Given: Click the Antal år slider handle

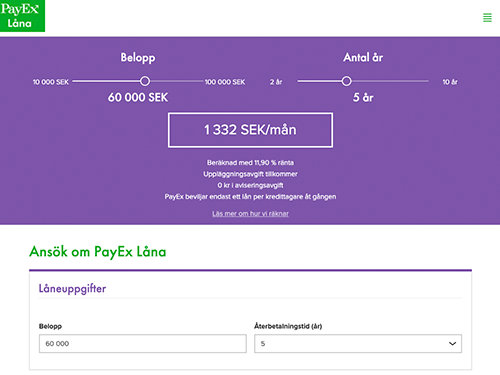Looking at the screenshot, I should [346, 81].
